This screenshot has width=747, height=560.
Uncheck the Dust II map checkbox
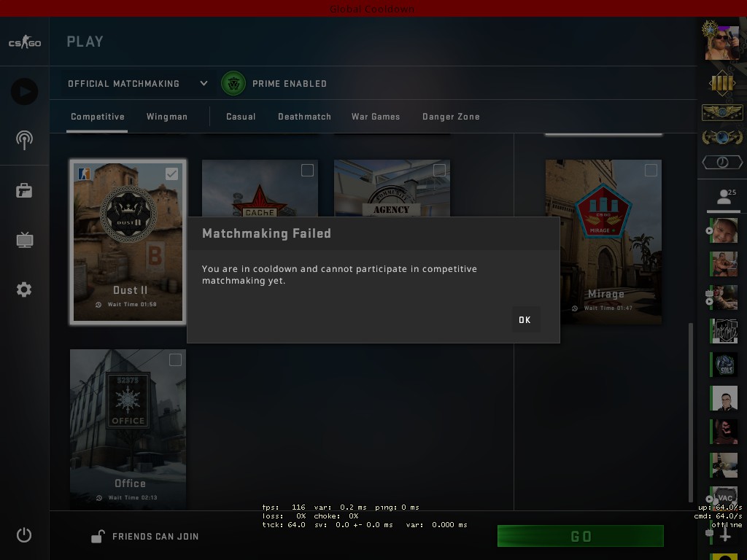point(171,174)
